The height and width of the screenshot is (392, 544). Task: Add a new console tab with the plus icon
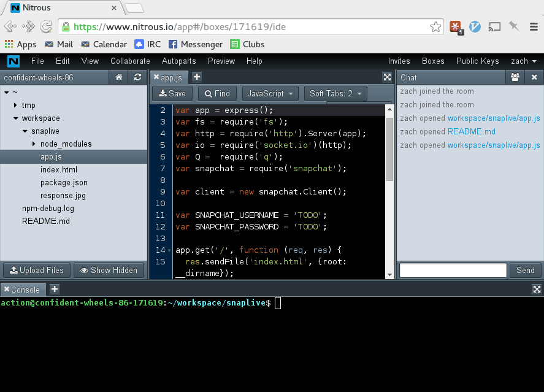click(x=55, y=289)
